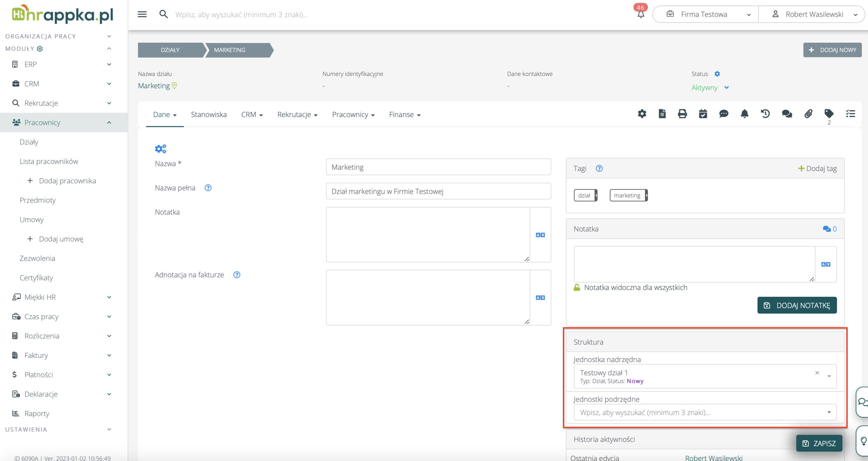The height and width of the screenshot is (461, 868).
Task: Clear Testowy dział 1 parent unit selection
Action: click(817, 372)
